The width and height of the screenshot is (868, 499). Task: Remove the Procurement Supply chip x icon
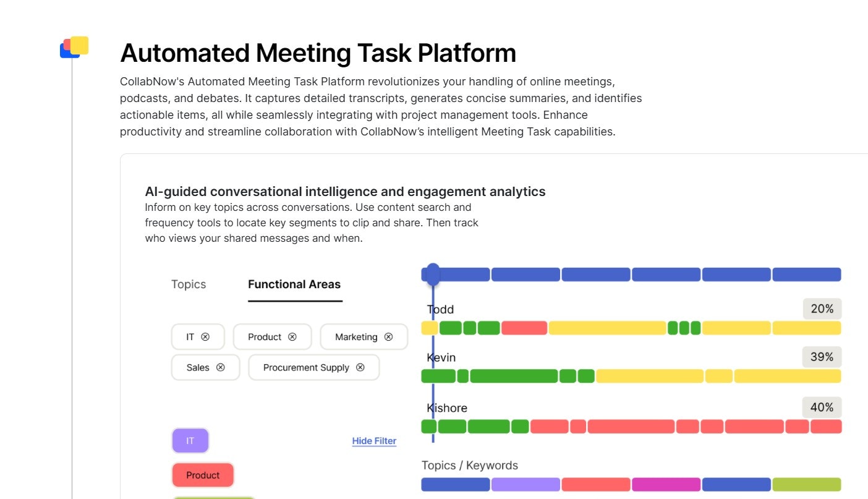tap(360, 367)
